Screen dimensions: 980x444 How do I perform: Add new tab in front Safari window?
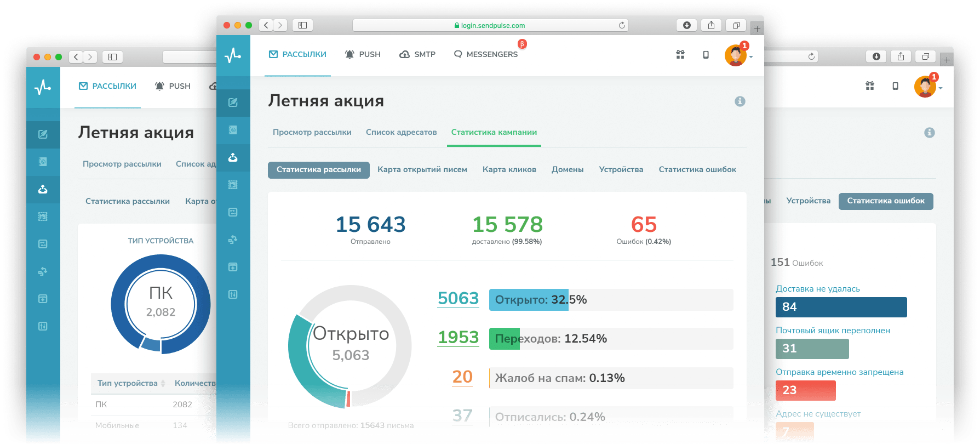[x=757, y=29]
